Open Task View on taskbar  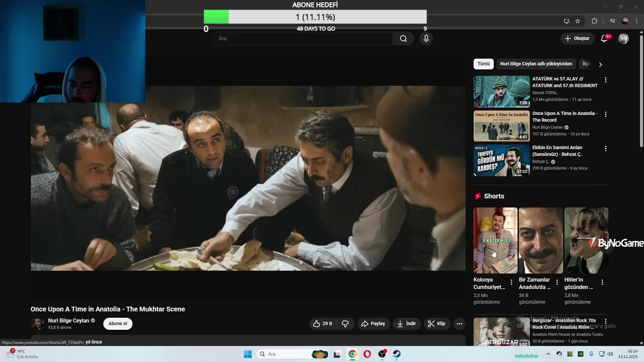coord(337,354)
